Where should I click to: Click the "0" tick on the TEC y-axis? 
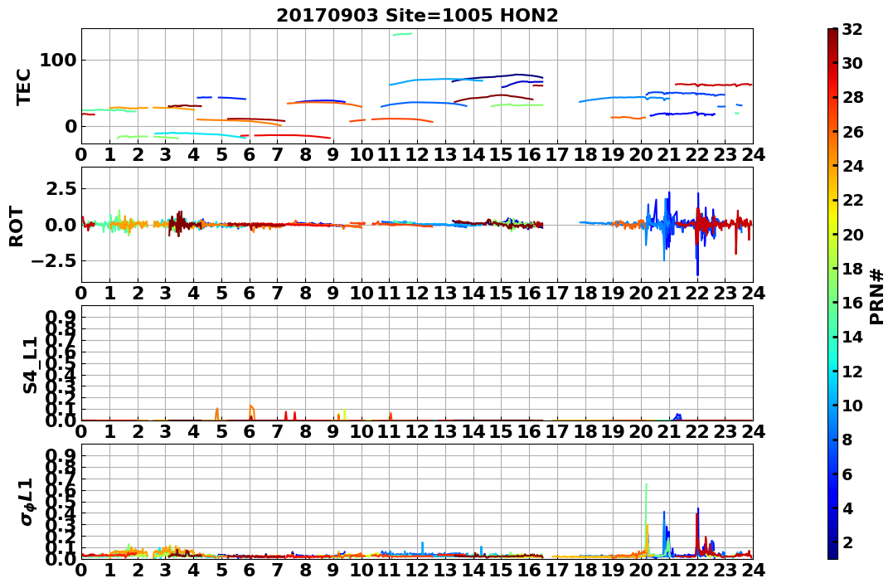coord(70,126)
